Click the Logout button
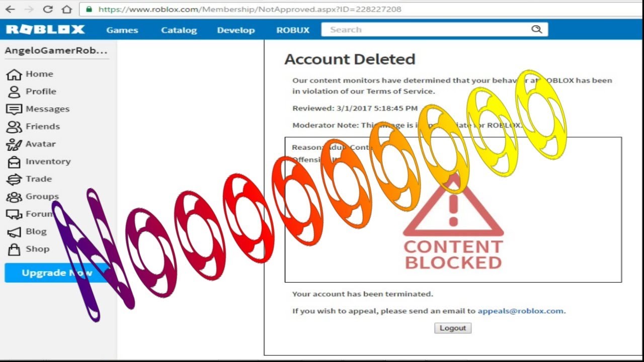Screen dimensions: 644x362 [453, 328]
